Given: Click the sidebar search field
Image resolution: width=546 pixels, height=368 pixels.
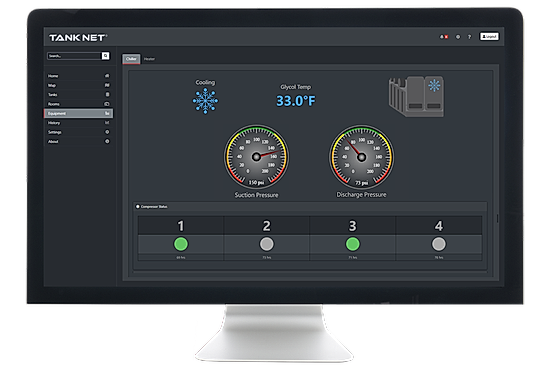Looking at the screenshot, I should pyautogui.click(x=74, y=56).
